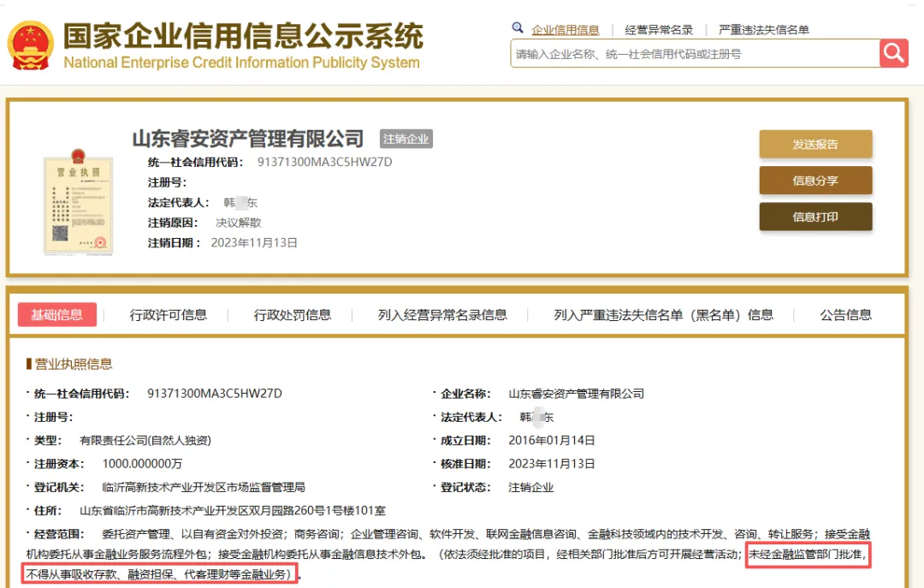Click the 住所 address text

click(233, 510)
